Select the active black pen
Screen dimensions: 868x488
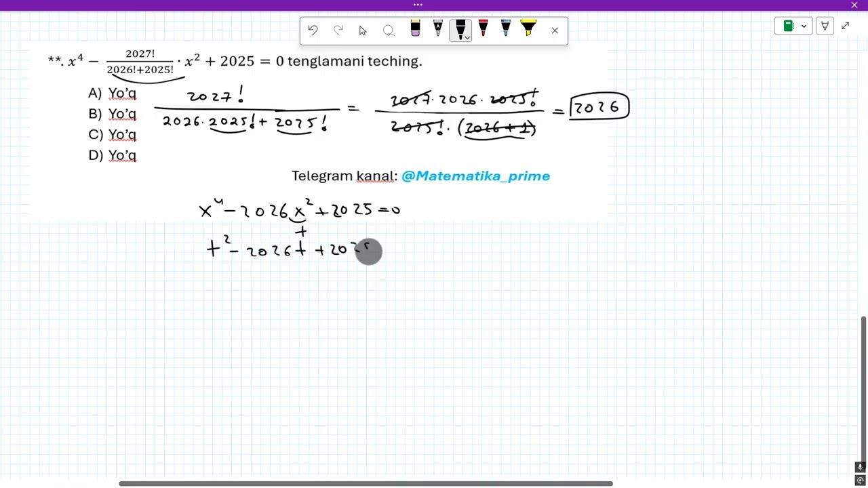coord(459,29)
